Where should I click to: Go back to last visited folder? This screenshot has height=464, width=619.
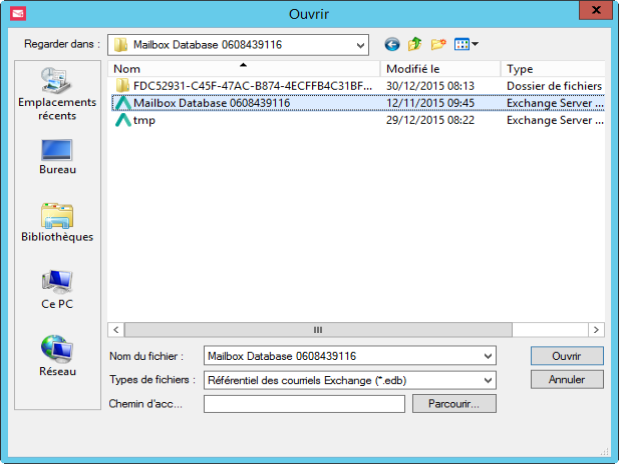(x=392, y=44)
